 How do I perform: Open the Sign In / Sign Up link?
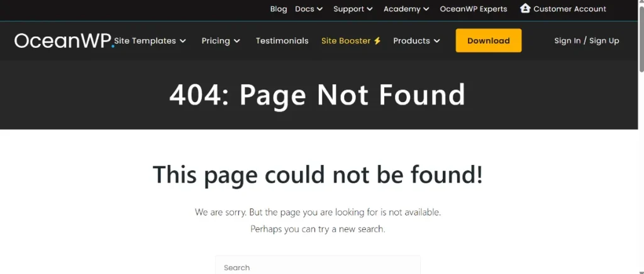click(587, 41)
